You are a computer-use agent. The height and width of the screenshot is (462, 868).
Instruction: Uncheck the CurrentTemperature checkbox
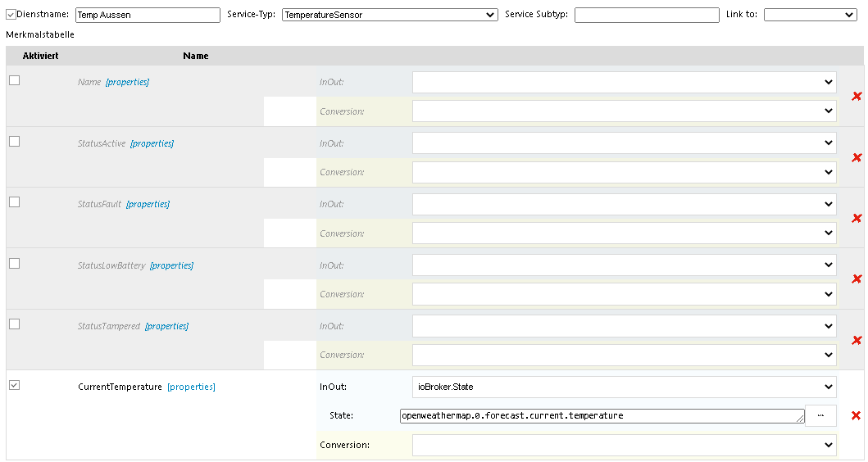point(14,385)
